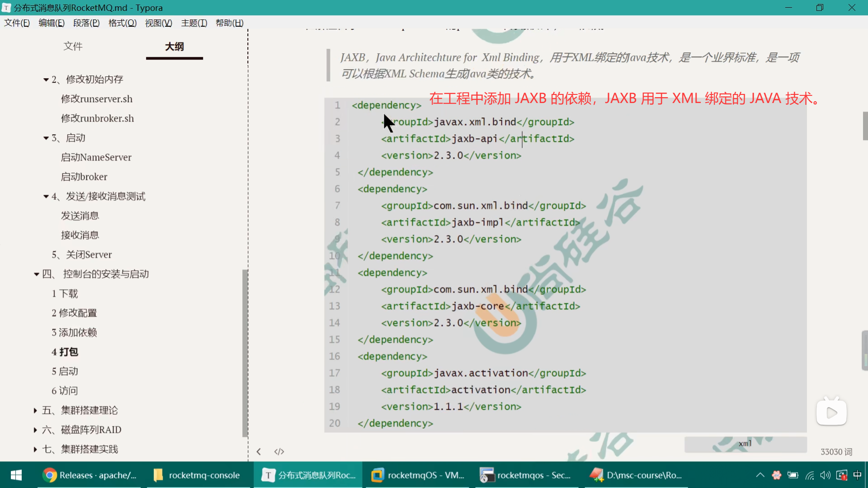Collapse sidebar with left arrow icon
Image resolution: width=868 pixels, height=488 pixels.
[259, 451]
